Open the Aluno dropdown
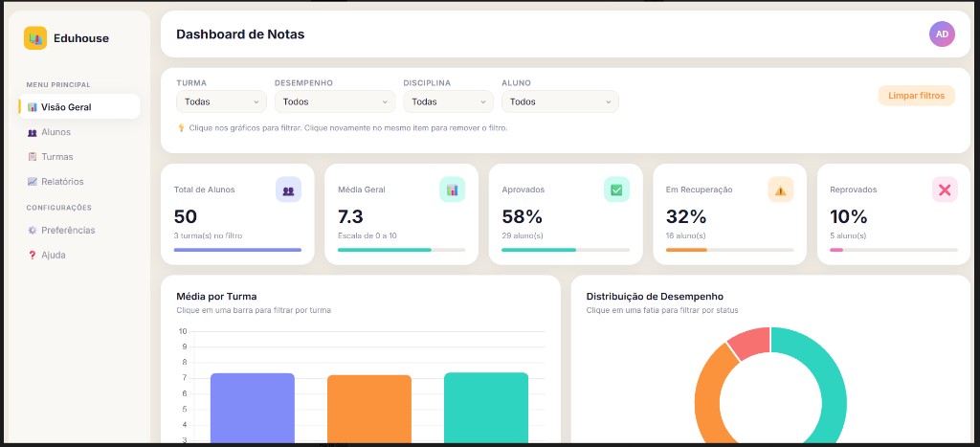 (x=560, y=101)
